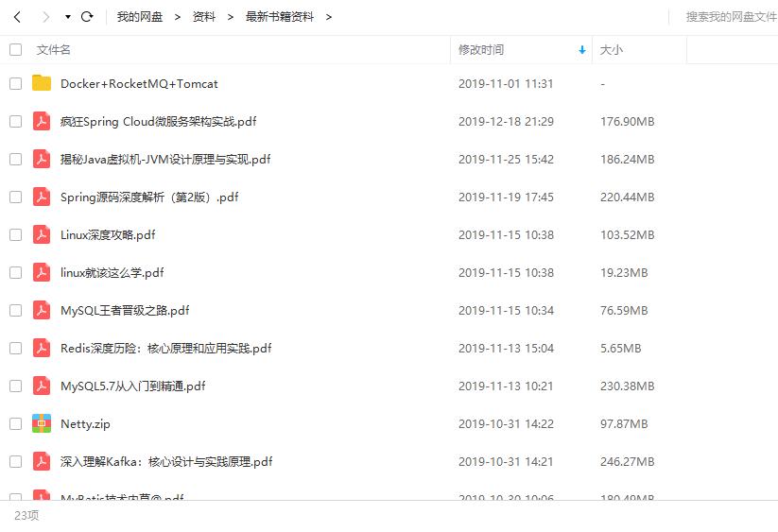The image size is (778, 532).
Task: Click PDF icon of Redis深度历险
Action: (42, 348)
